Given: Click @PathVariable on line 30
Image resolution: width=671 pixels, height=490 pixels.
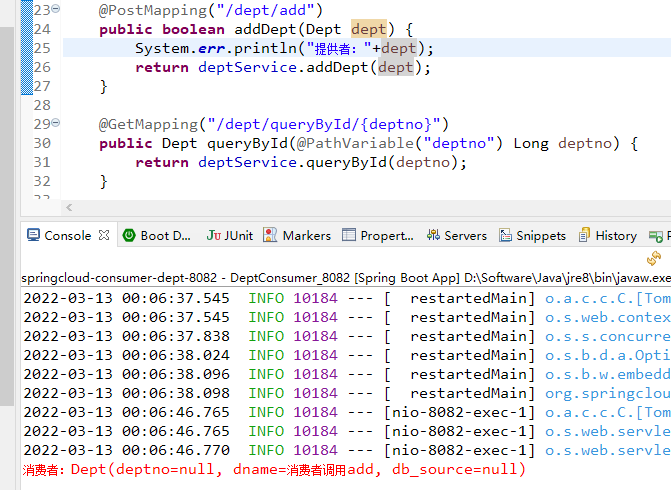Looking at the screenshot, I should click(355, 143).
